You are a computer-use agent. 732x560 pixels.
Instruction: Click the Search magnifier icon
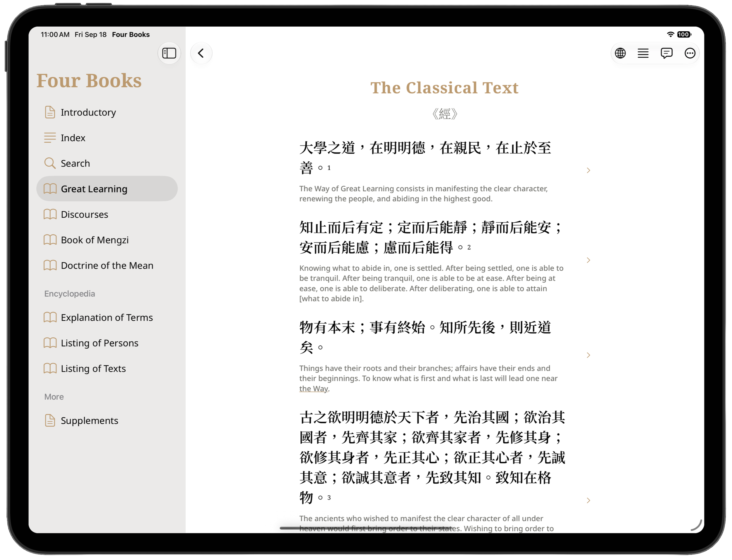click(50, 163)
